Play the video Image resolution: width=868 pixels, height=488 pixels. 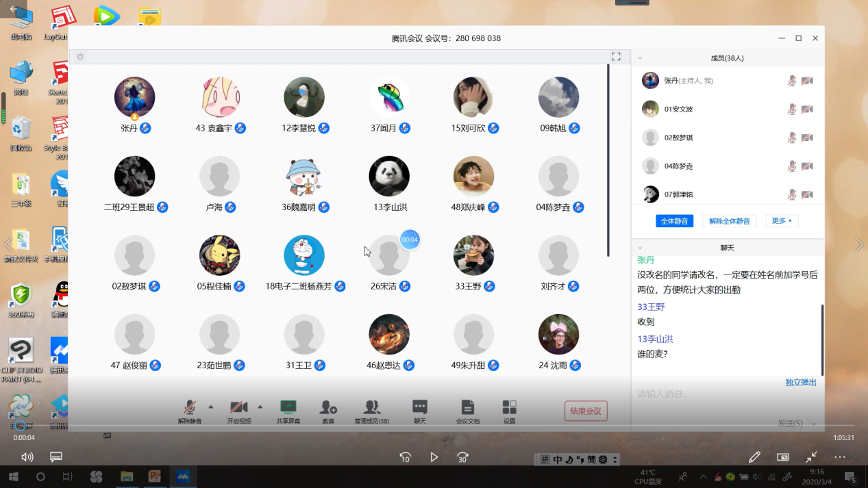(434, 457)
